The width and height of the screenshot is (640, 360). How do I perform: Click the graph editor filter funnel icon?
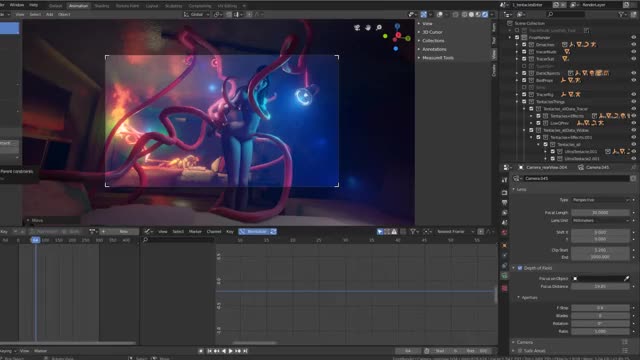point(413,231)
